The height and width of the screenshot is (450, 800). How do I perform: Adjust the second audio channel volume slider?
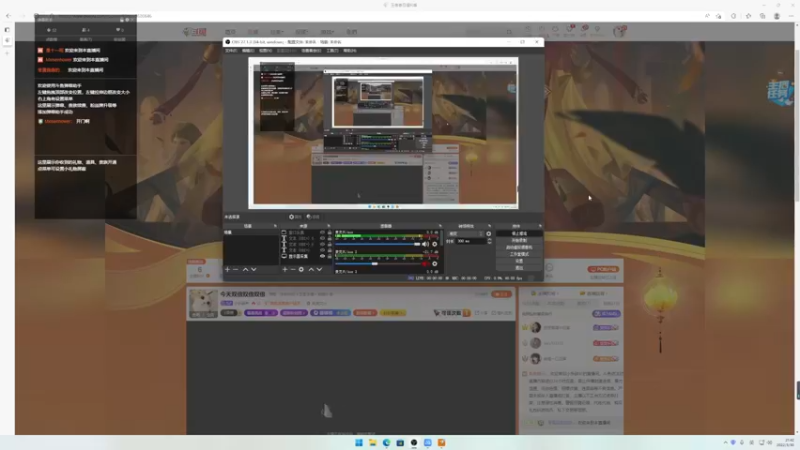(378, 264)
